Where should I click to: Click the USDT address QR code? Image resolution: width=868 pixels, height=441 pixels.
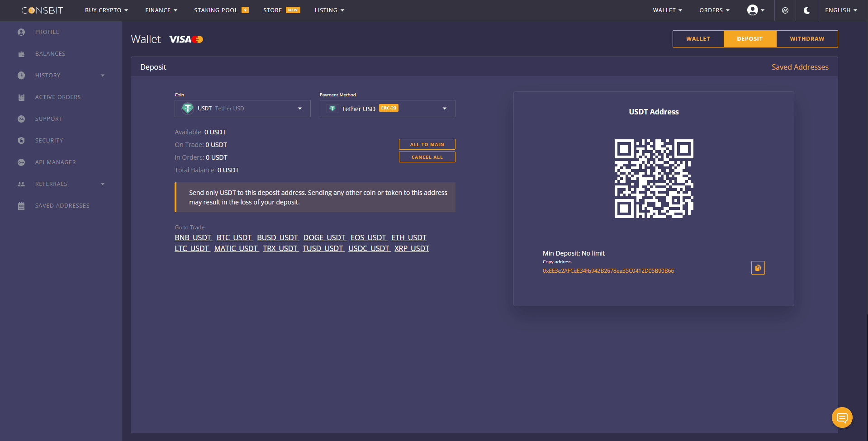click(654, 179)
